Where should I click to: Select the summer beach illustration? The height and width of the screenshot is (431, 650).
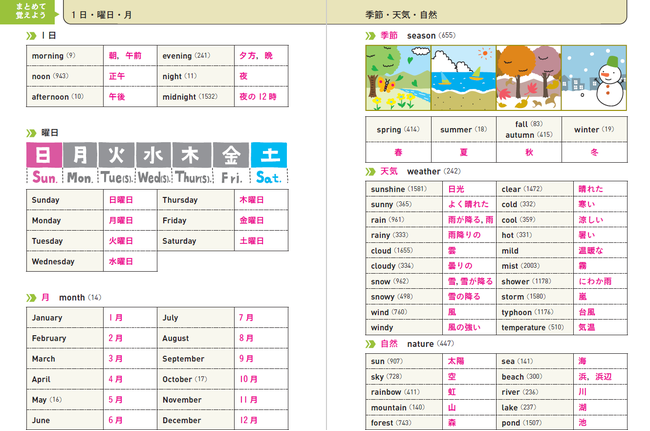(463, 78)
